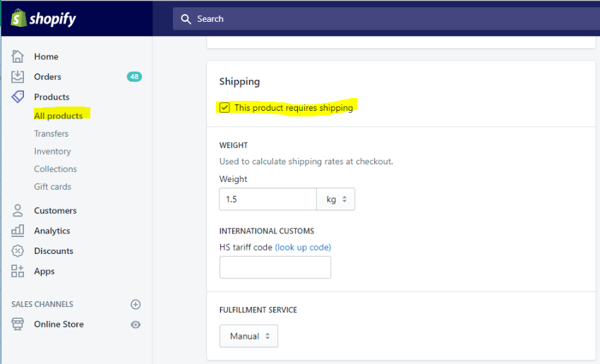
Task: Click the WEIGHT subheading
Action: (x=234, y=145)
